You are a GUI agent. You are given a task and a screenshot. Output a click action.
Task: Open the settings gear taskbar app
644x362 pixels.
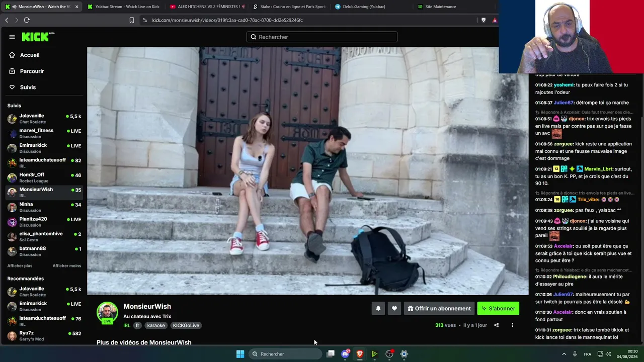click(404, 354)
